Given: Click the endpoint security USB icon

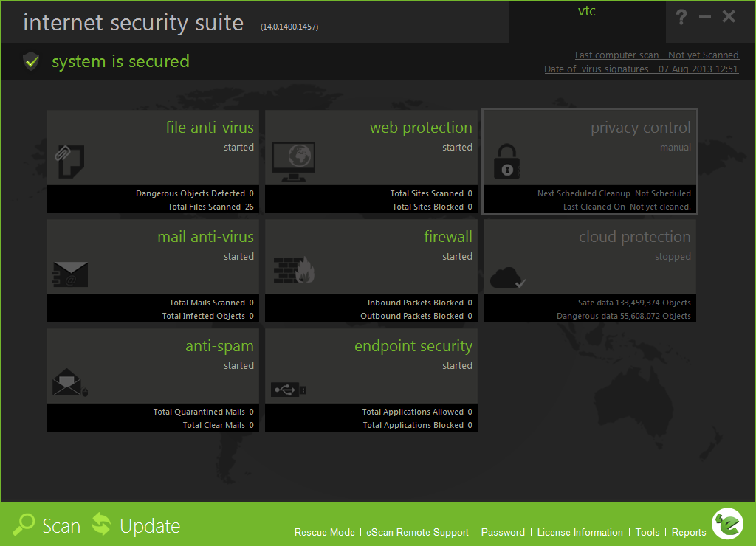Looking at the screenshot, I should (289, 388).
